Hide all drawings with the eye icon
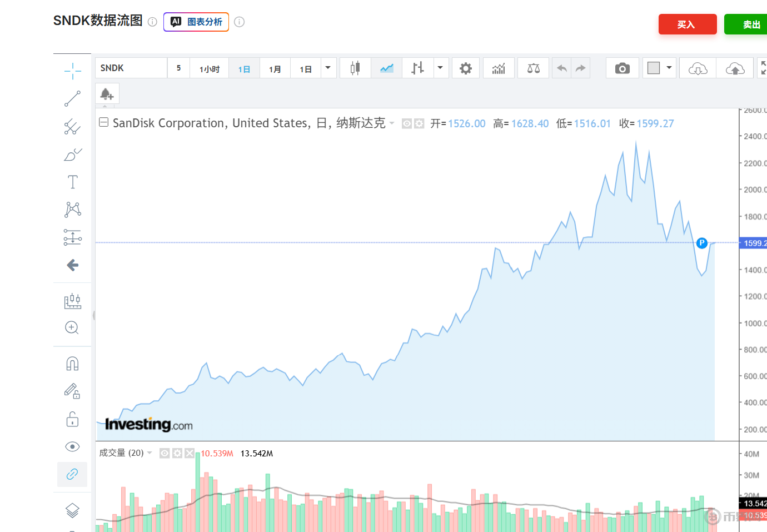The width and height of the screenshot is (767, 532). point(72,446)
